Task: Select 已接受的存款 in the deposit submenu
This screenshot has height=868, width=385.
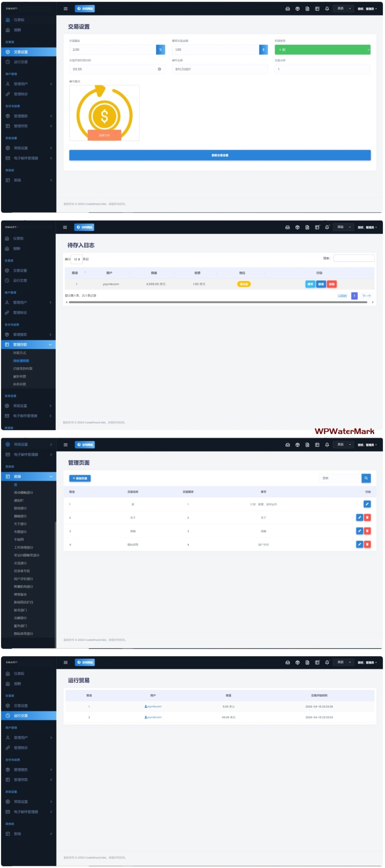Action: pyautogui.click(x=23, y=369)
